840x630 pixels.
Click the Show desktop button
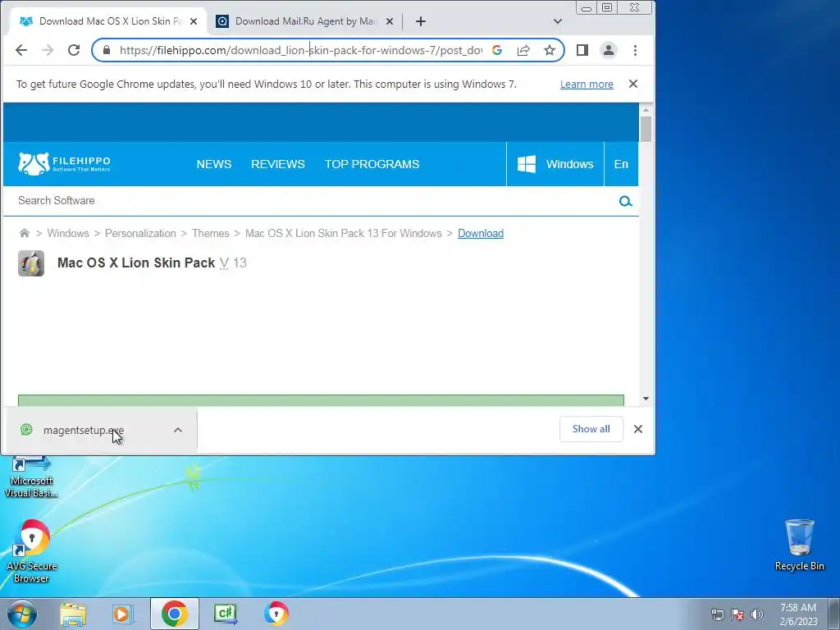834,614
